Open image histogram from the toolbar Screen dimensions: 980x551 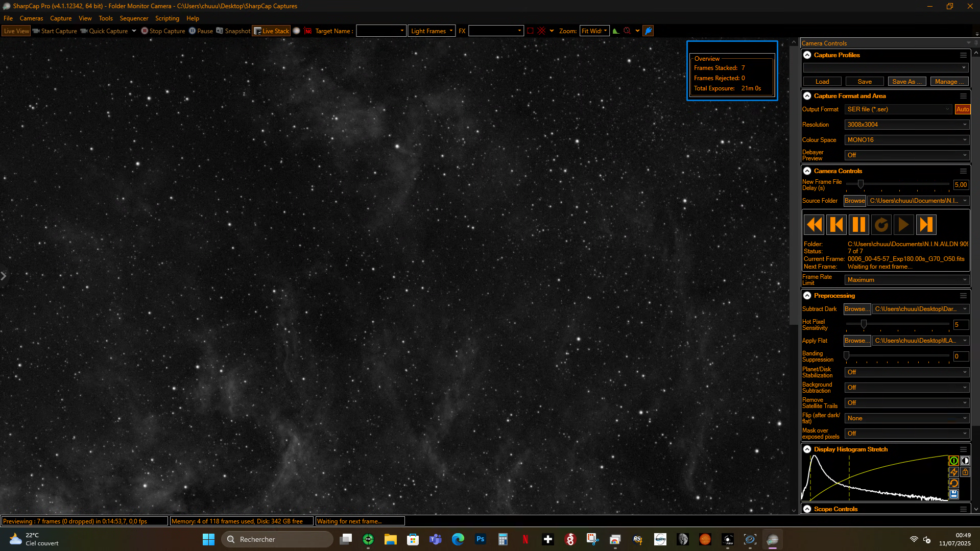point(616,31)
